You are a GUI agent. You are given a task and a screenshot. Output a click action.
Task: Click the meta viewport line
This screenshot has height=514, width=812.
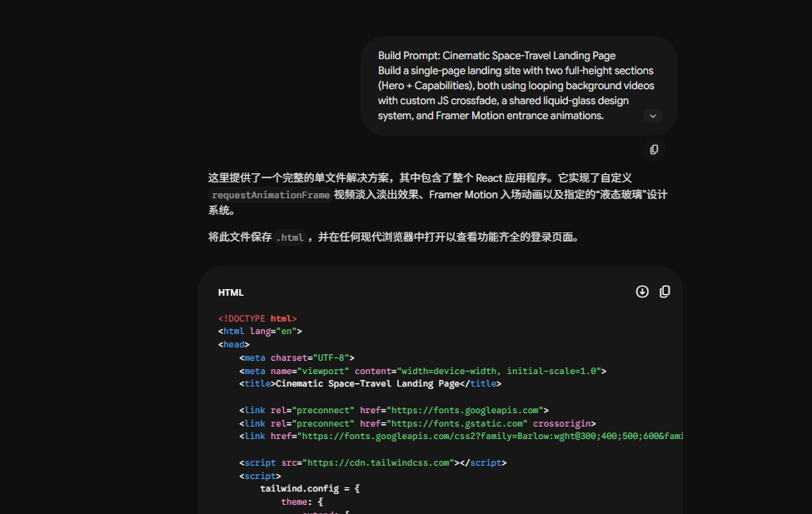[x=422, y=371]
